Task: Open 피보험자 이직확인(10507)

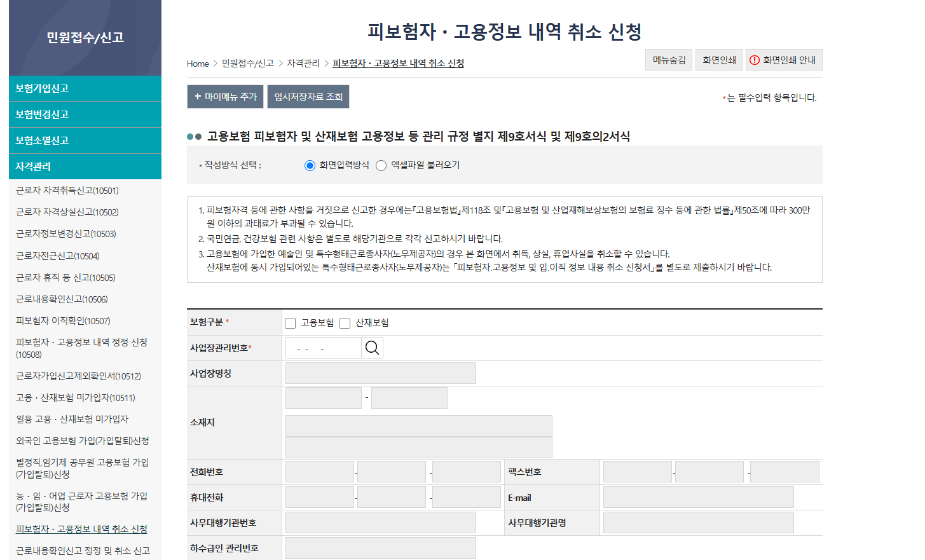Action: (63, 321)
